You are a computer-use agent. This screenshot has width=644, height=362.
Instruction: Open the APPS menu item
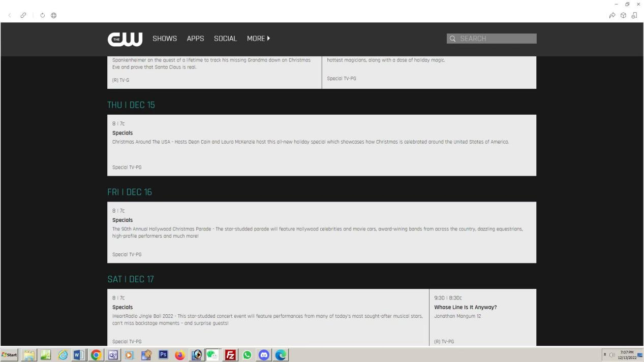coord(196,39)
